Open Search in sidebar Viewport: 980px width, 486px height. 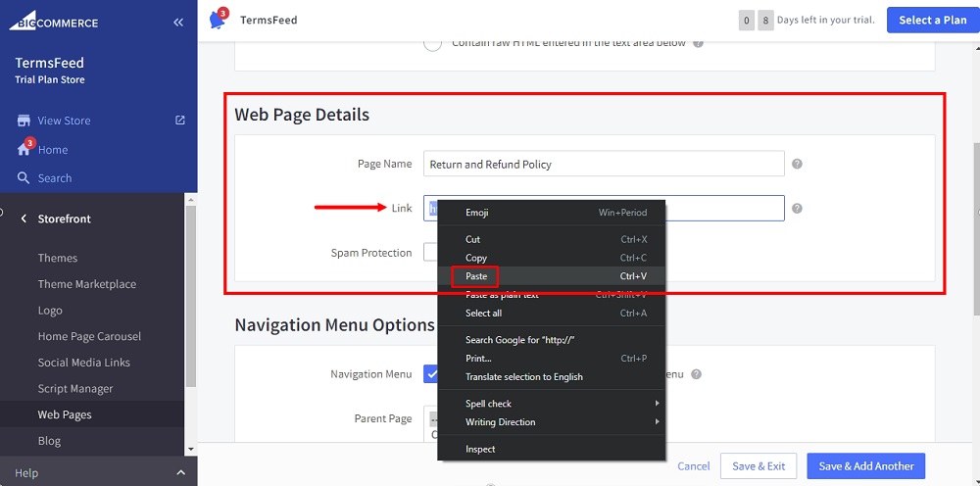tap(54, 178)
